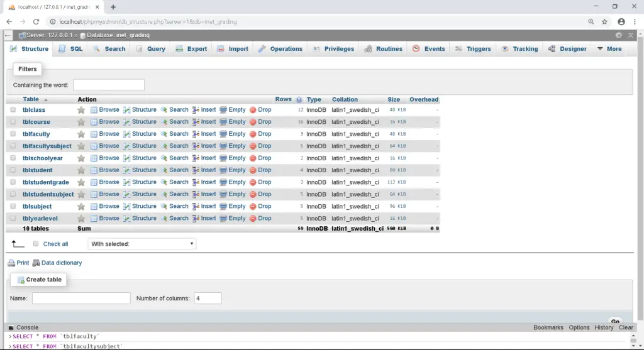Open the tblfacultysubject table link
Viewport: 644px width, 350px height.
[x=47, y=146]
